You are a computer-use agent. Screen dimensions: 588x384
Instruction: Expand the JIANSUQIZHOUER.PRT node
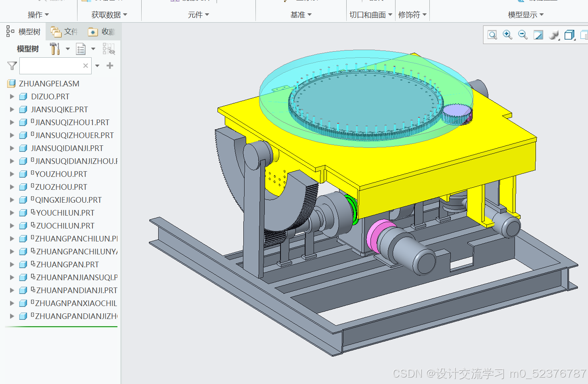(12, 135)
